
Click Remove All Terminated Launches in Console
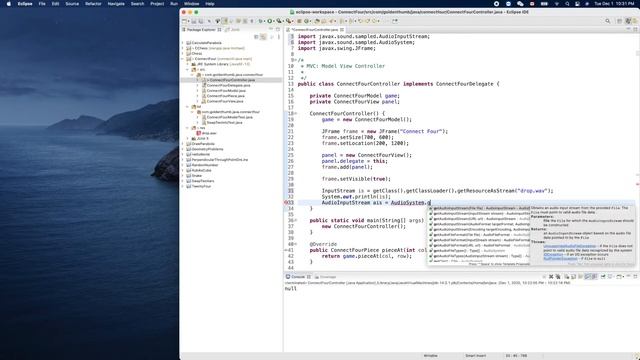coord(558,277)
